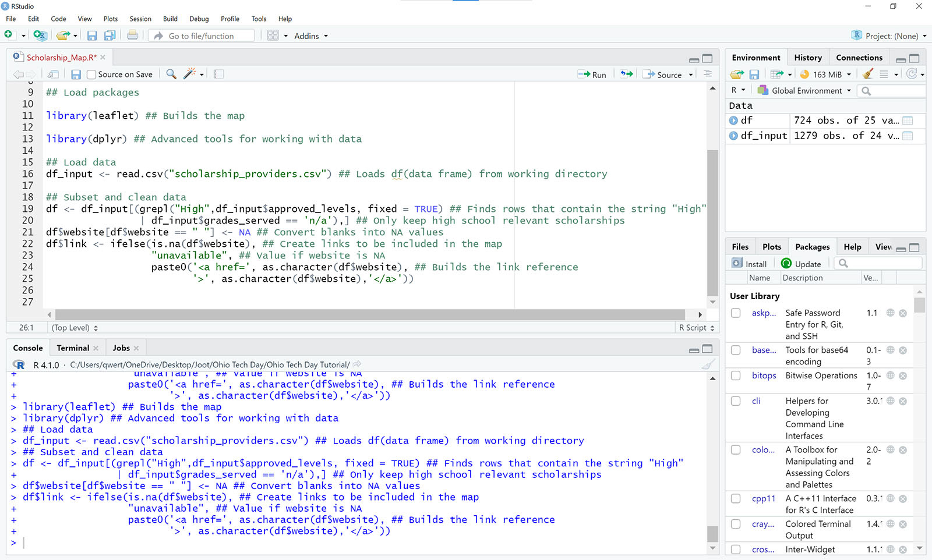Click the New File plus icon

(9, 35)
